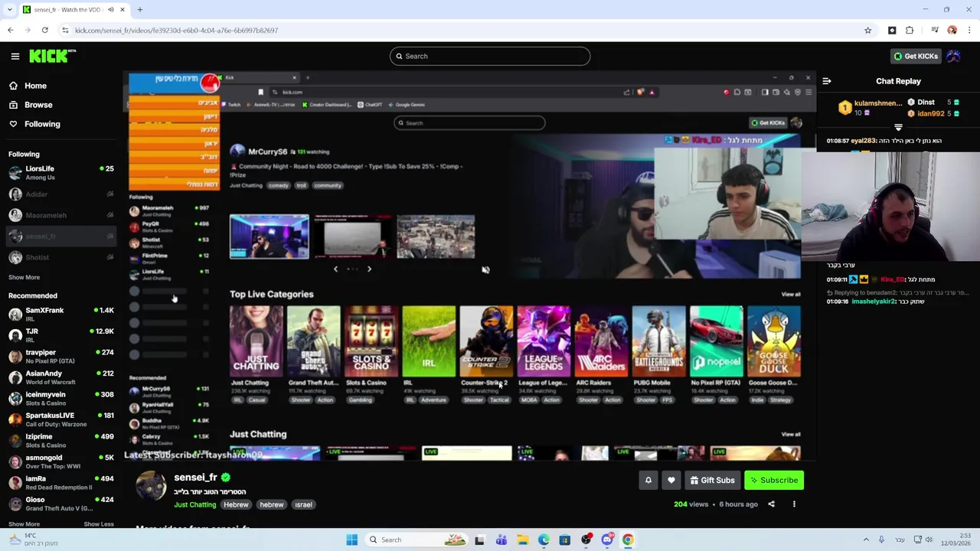Click the KICK logo

(x=52, y=56)
